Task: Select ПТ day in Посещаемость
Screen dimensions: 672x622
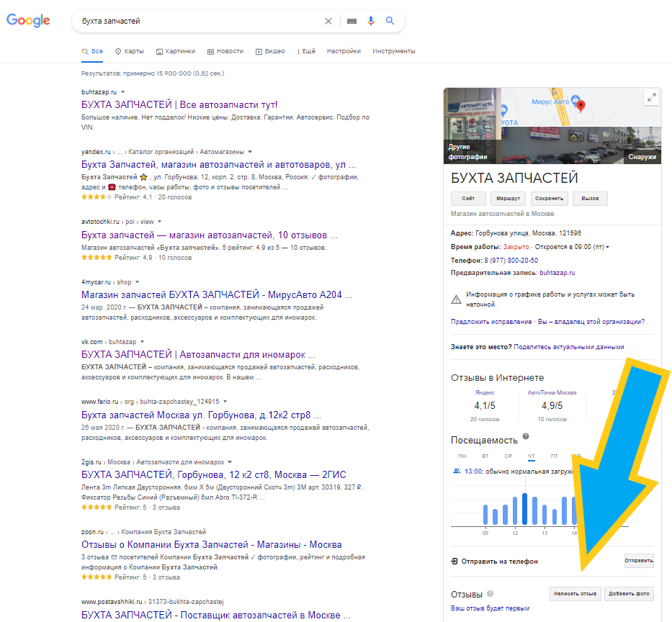Action: 554,456
